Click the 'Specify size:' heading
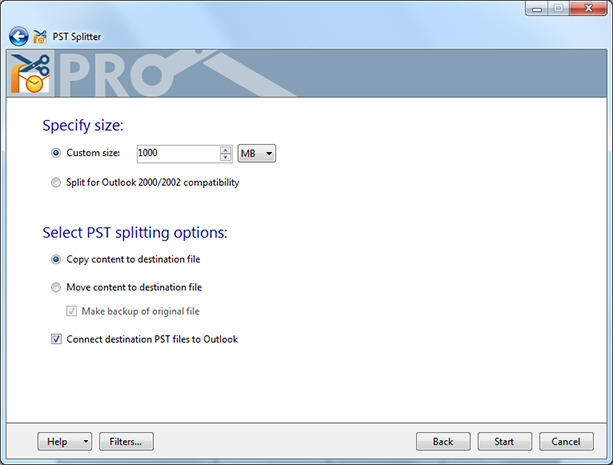The width and height of the screenshot is (613, 465). 83,126
